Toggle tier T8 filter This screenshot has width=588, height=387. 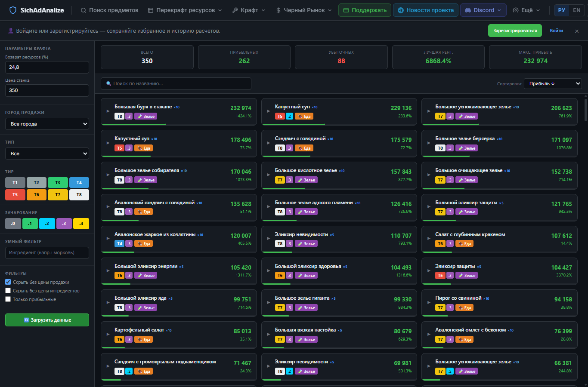[x=79, y=195]
